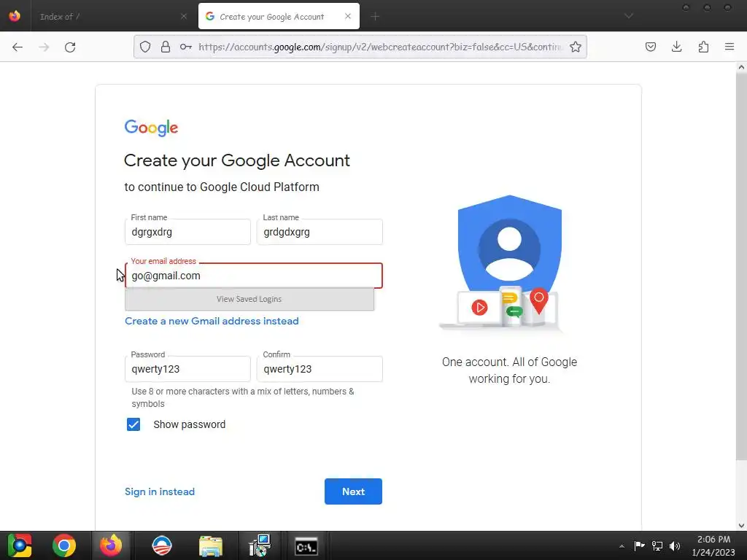
Task: Click the Firefox logo in title bar
Action: point(15,16)
